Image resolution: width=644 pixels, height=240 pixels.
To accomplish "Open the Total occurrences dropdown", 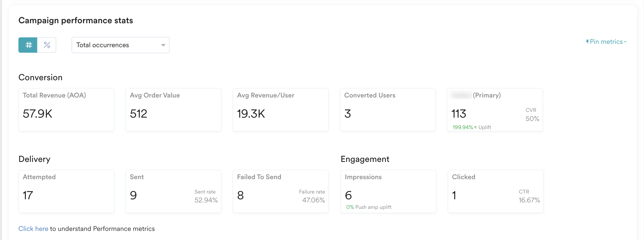I will tap(120, 45).
